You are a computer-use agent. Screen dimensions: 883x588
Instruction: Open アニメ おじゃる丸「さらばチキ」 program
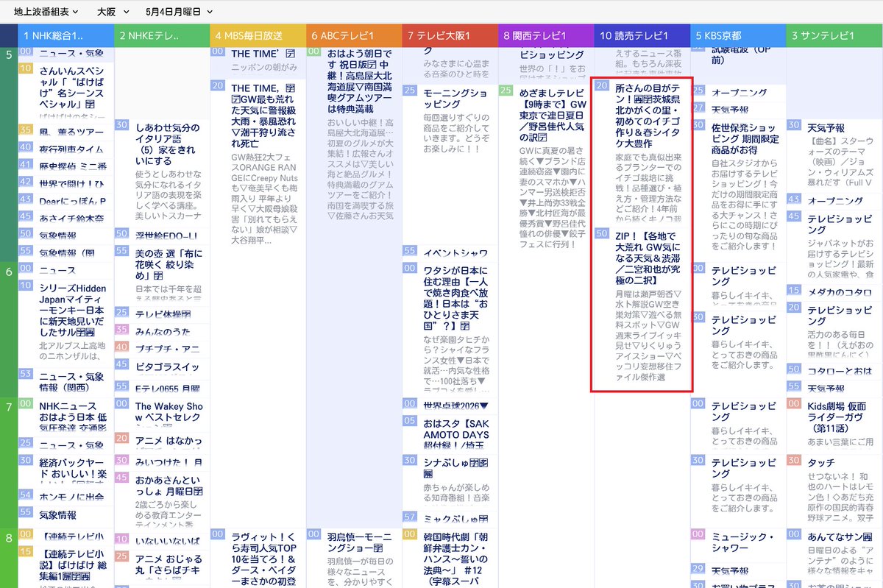coord(169,564)
